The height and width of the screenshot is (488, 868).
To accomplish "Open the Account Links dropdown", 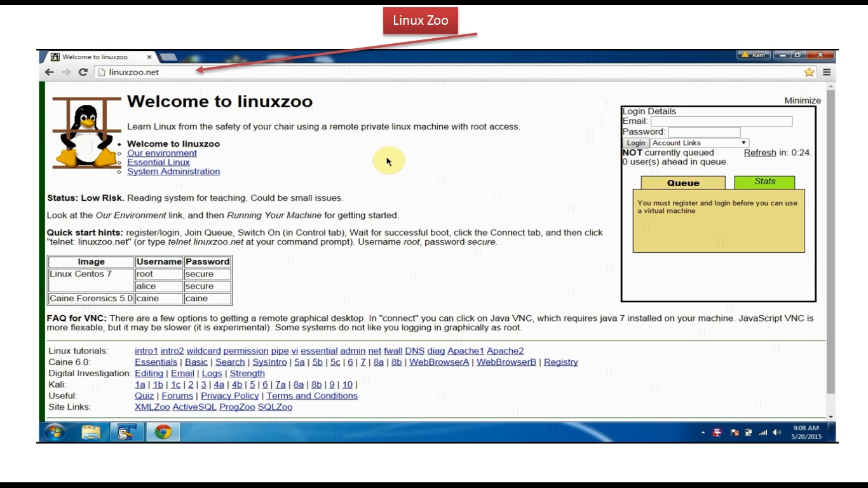I will (699, 143).
